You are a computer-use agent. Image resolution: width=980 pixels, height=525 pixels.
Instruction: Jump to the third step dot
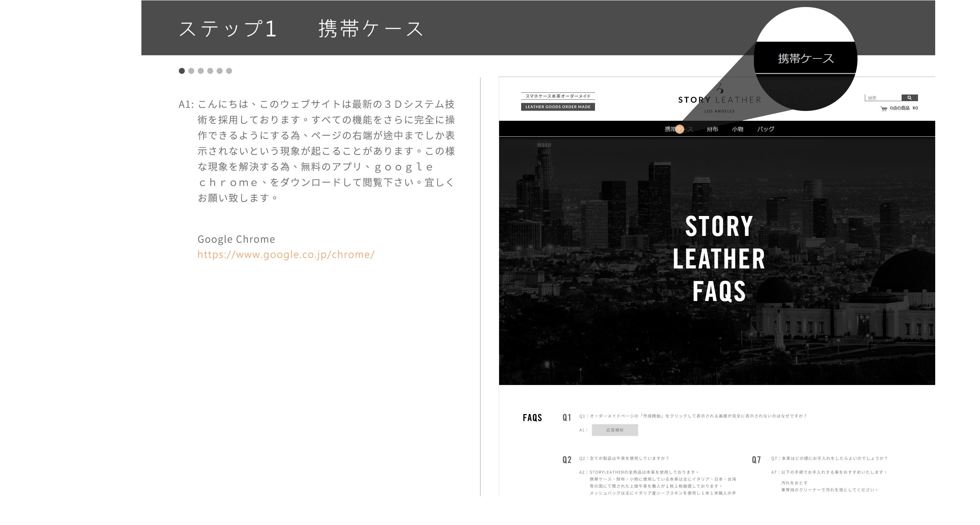pos(201,71)
